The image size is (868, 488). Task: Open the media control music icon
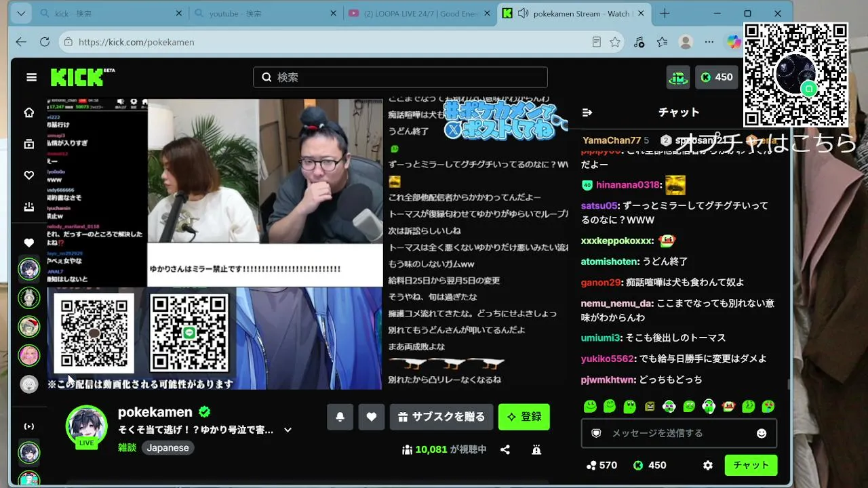point(639,42)
